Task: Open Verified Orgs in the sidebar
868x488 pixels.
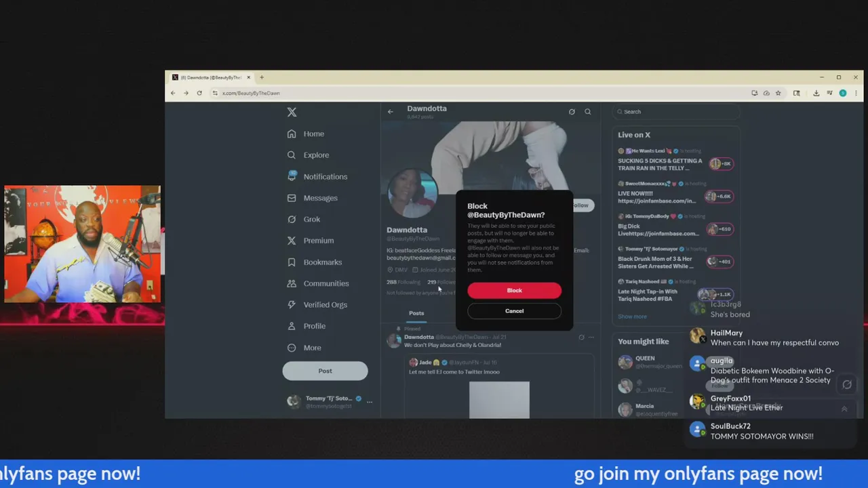Action: (325, 305)
